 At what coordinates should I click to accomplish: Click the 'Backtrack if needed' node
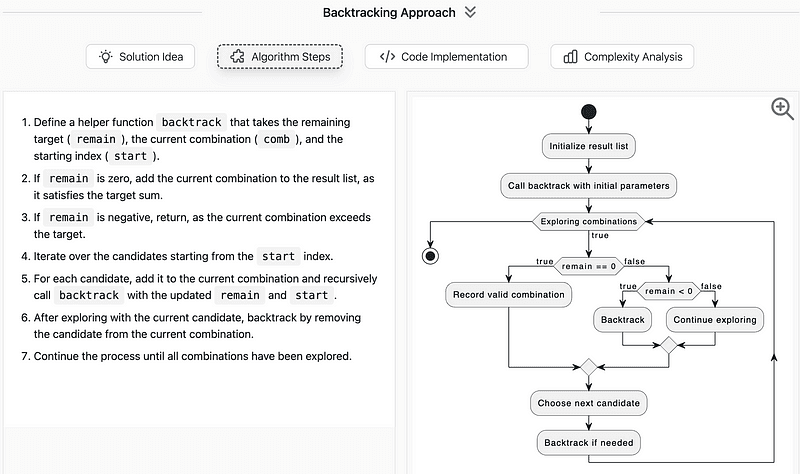(x=588, y=443)
